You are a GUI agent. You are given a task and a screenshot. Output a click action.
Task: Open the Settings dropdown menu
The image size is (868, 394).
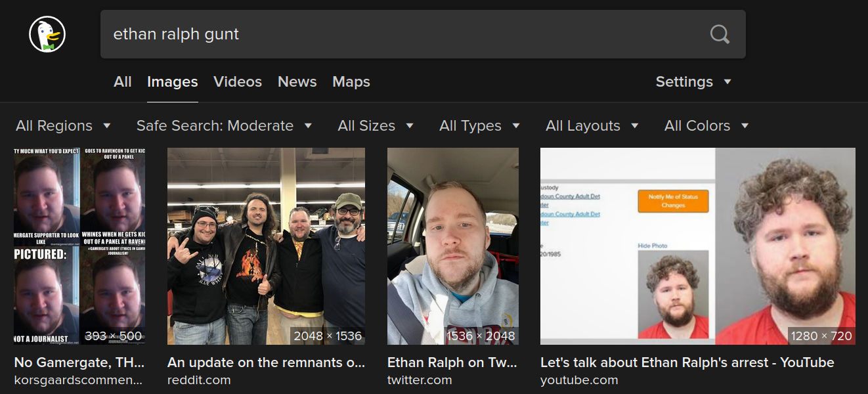693,82
